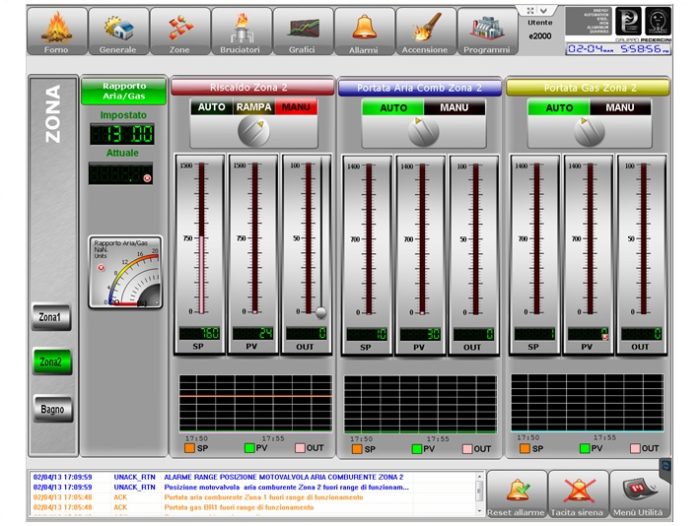
Task: Select the Bagno button
Action: click(x=51, y=408)
